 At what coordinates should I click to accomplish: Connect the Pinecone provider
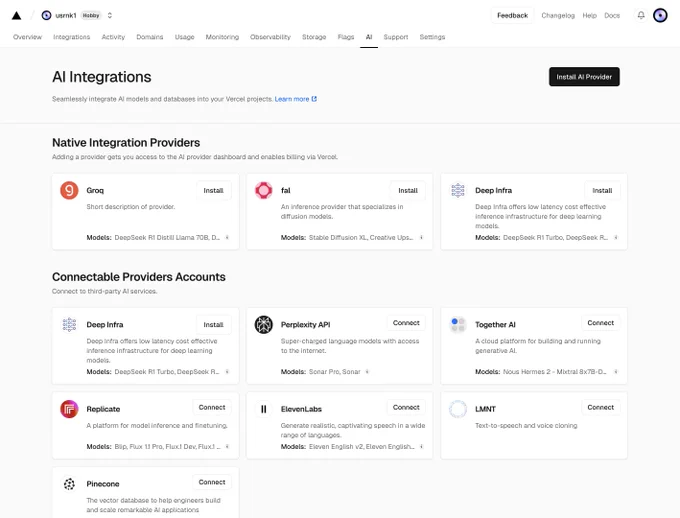[212, 482]
